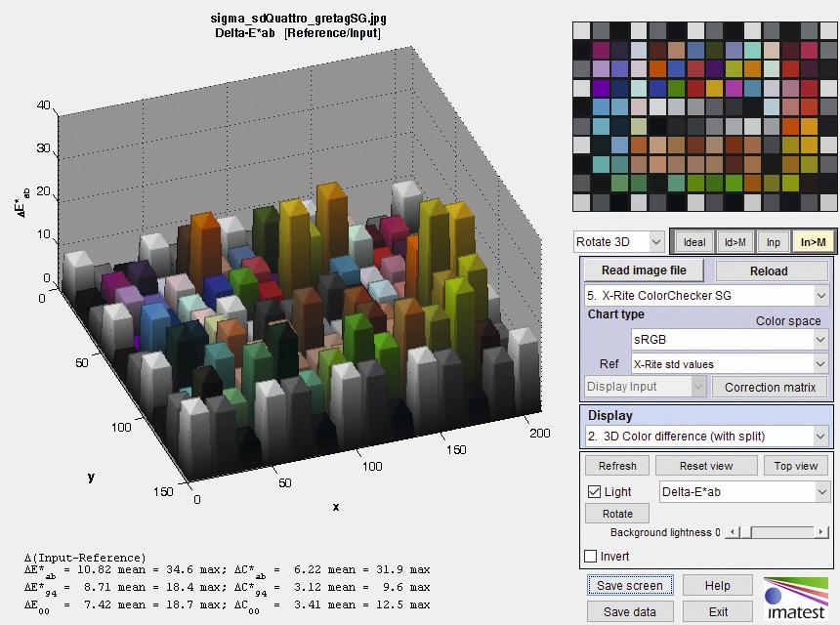840x625 pixels.
Task: Enable the Invert checkbox
Action: (591, 556)
